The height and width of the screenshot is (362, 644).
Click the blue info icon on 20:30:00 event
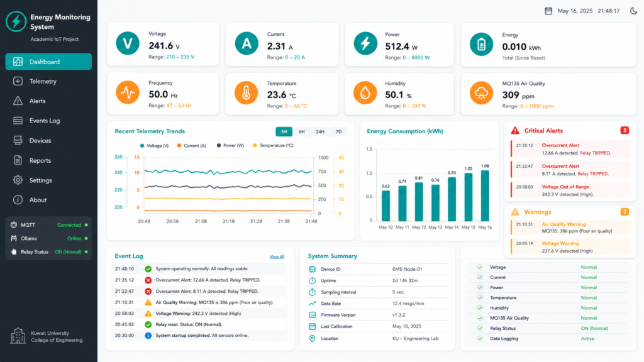coord(148,336)
